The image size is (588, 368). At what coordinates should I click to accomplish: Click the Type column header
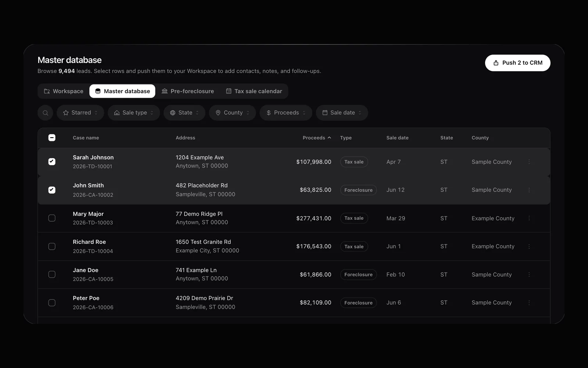[x=346, y=138]
